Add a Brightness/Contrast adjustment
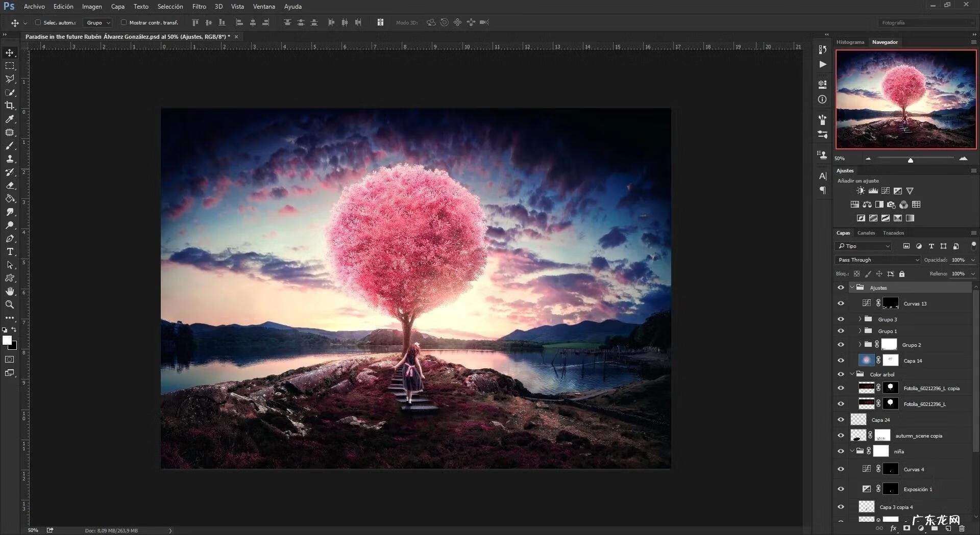 (x=861, y=191)
